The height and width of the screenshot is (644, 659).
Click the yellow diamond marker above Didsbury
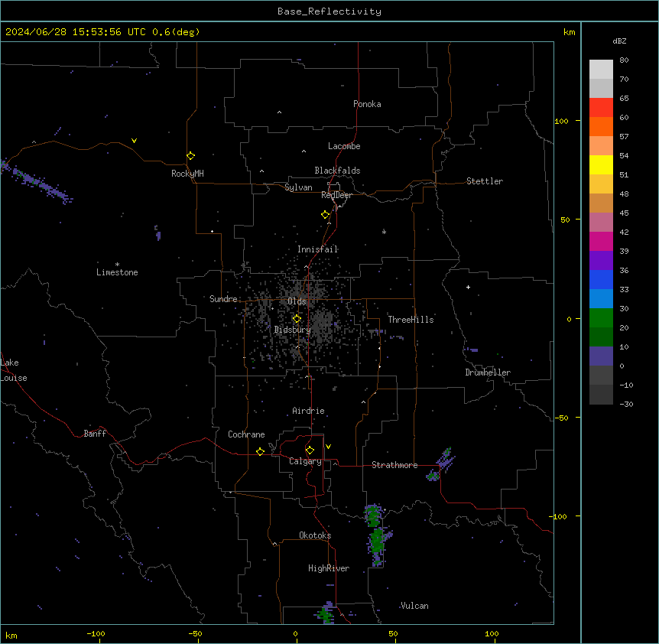(x=297, y=319)
